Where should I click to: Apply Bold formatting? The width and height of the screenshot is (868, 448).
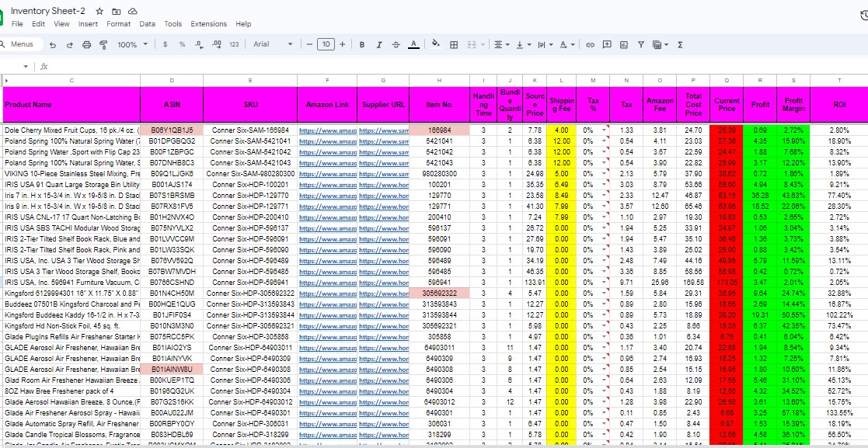362,45
